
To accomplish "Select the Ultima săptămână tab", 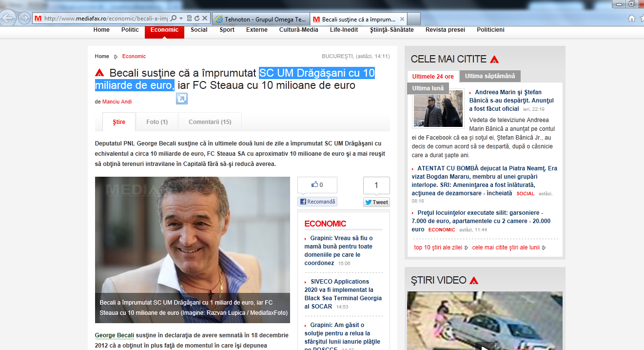I will [x=490, y=76].
